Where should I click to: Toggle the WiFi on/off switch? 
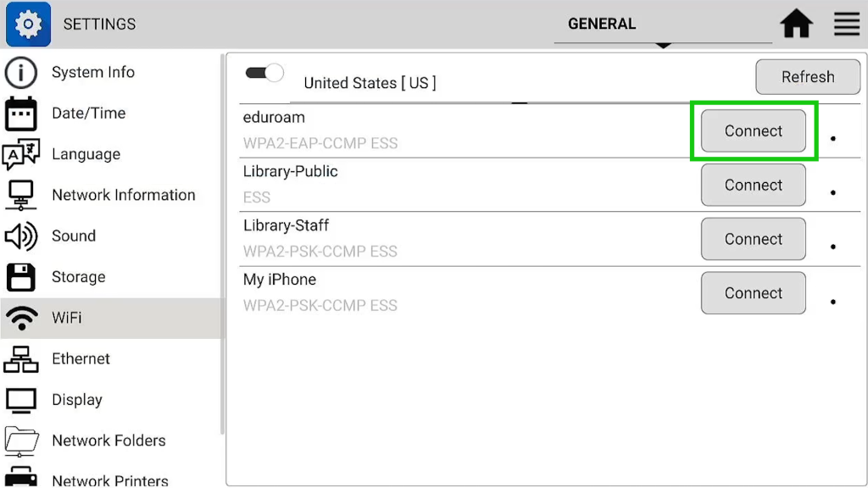pyautogui.click(x=264, y=73)
